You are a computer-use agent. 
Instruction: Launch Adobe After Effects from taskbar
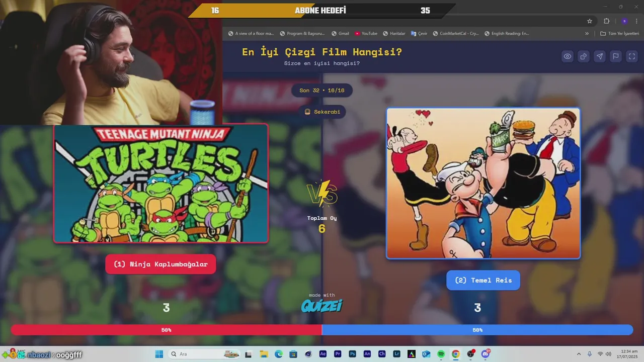(323, 354)
